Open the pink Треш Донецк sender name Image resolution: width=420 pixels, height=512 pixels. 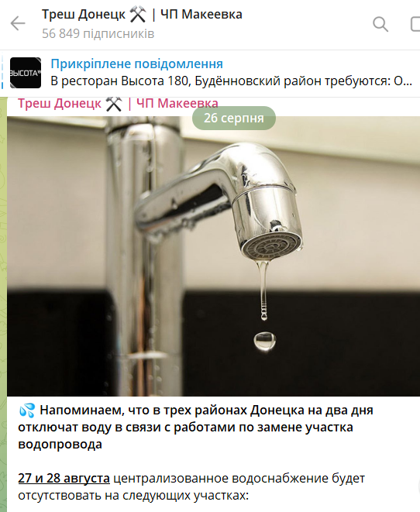[118, 104]
